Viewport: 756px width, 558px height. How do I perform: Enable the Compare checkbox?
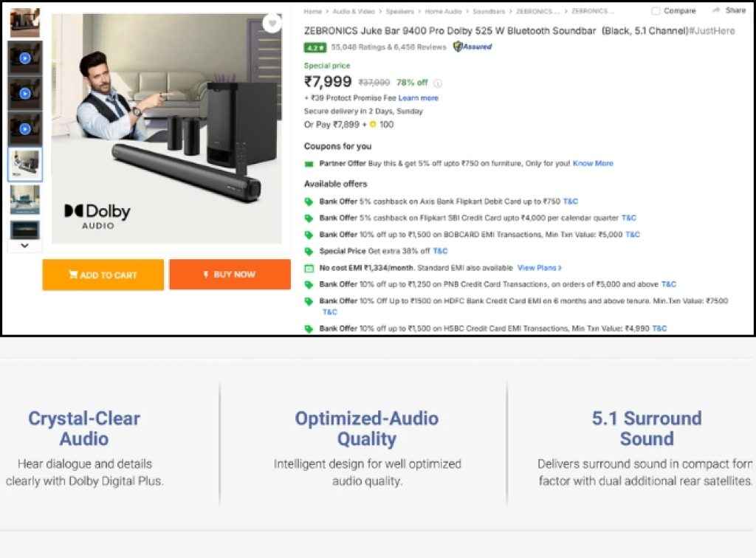656,10
